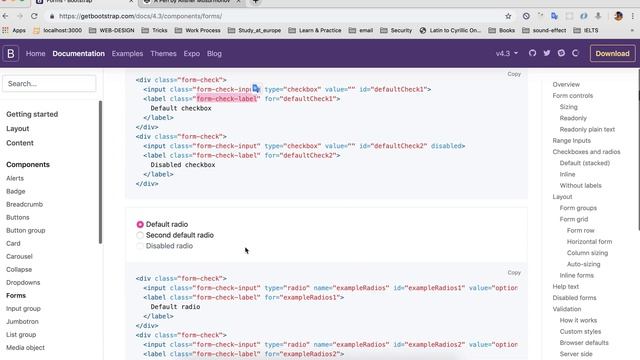
Task: Open the Button group component page
Action: (25, 230)
